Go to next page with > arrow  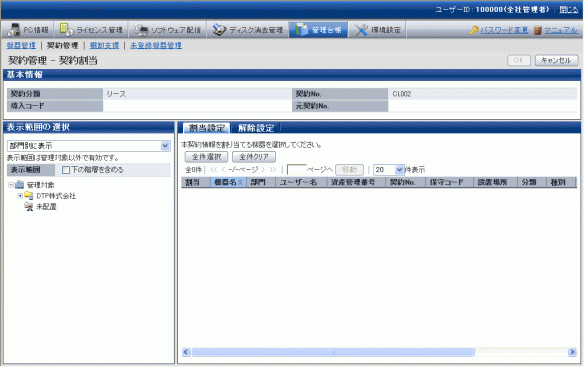(263, 170)
